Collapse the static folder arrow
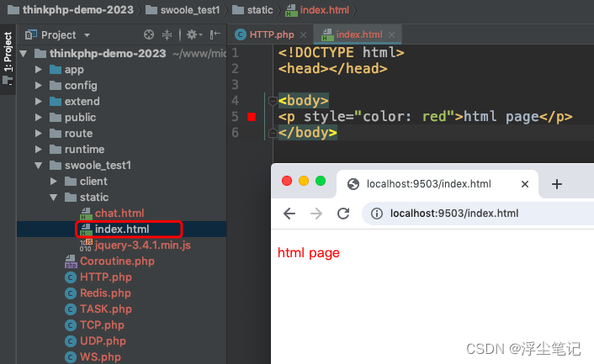Viewport: 594px width, 364px height. pyautogui.click(x=53, y=198)
